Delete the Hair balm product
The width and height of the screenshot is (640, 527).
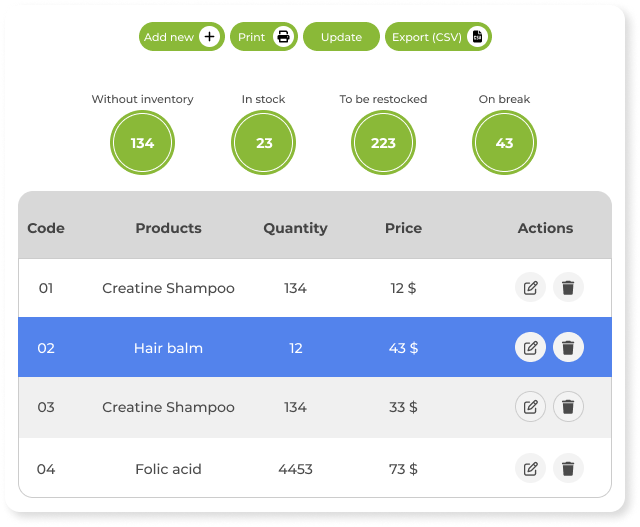point(568,347)
